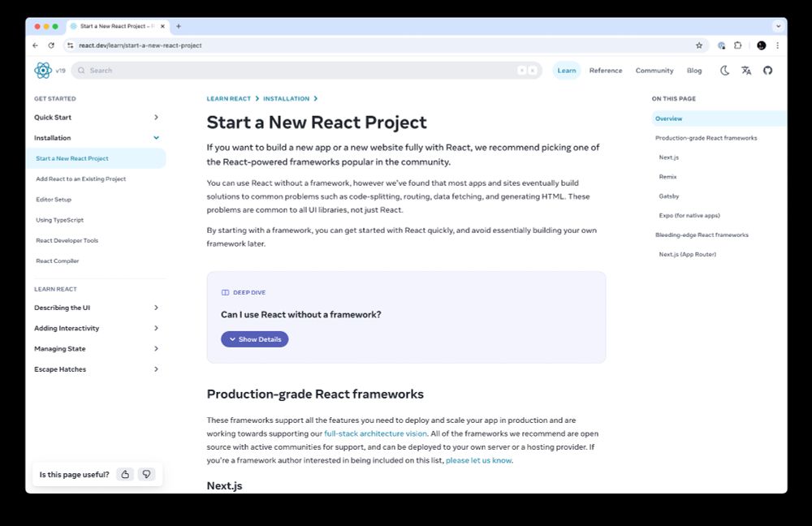Expand Escape Hatches chevron

pyautogui.click(x=156, y=369)
